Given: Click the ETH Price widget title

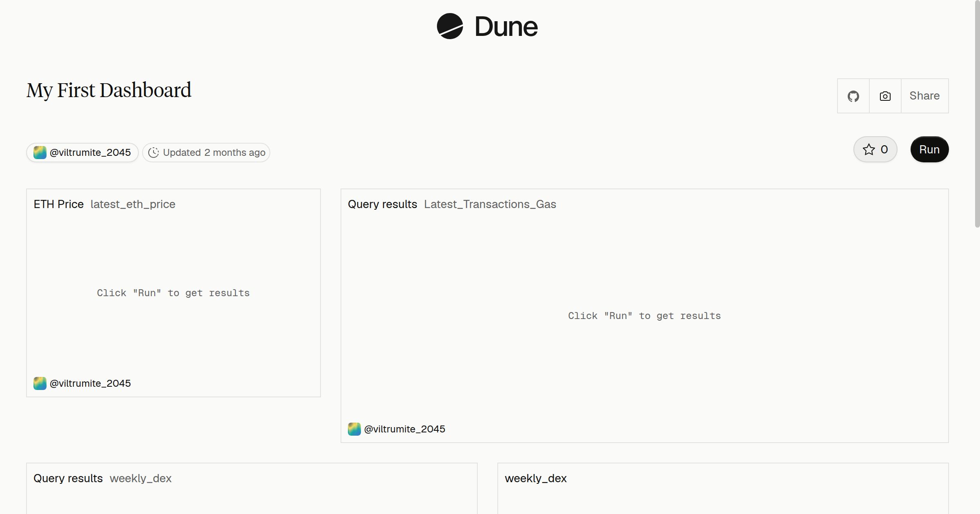Looking at the screenshot, I should point(59,204).
